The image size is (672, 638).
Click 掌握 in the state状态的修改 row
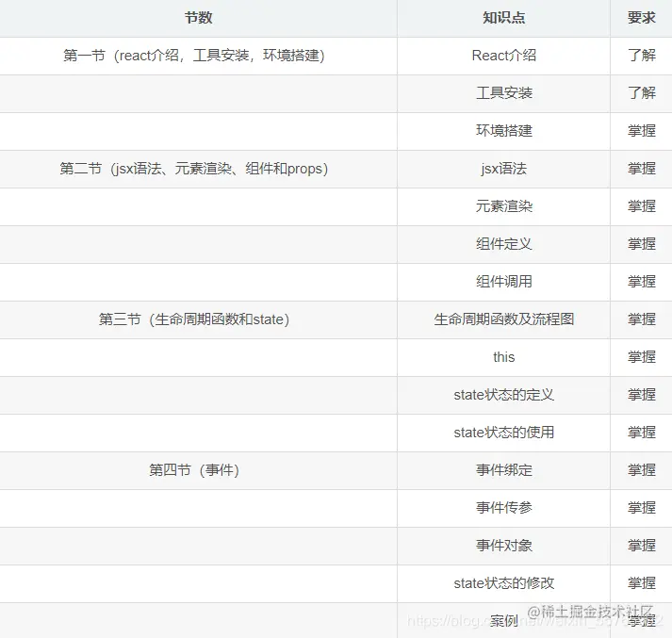point(641,583)
